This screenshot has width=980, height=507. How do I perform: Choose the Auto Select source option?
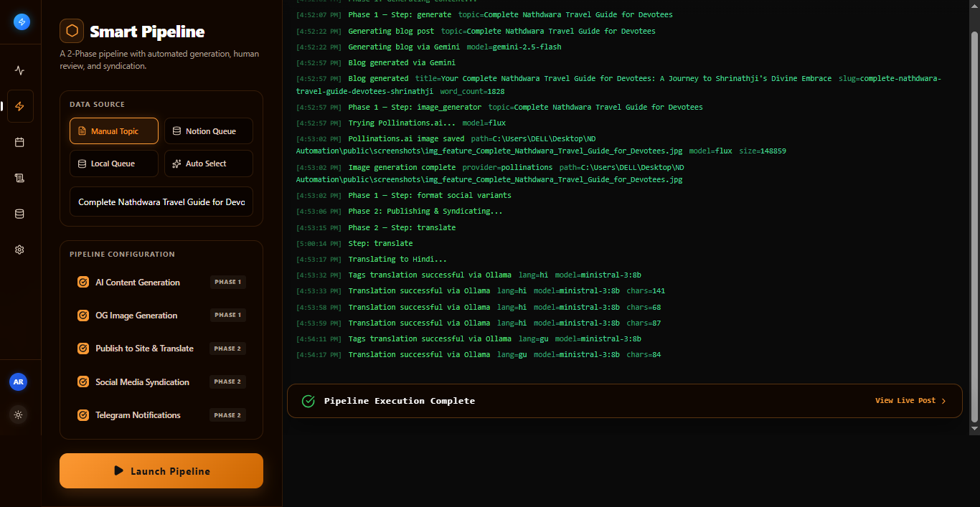pyautogui.click(x=209, y=164)
